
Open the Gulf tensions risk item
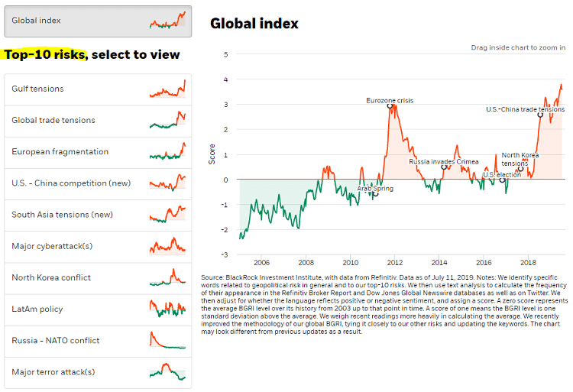click(x=38, y=89)
